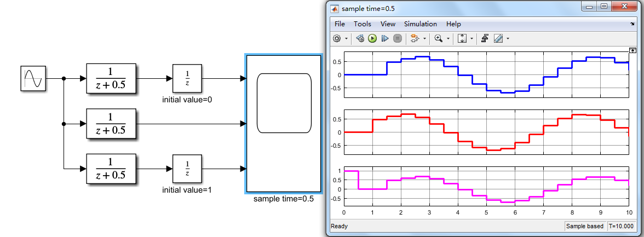Click the Scale Y-axis limits icon

click(462, 39)
